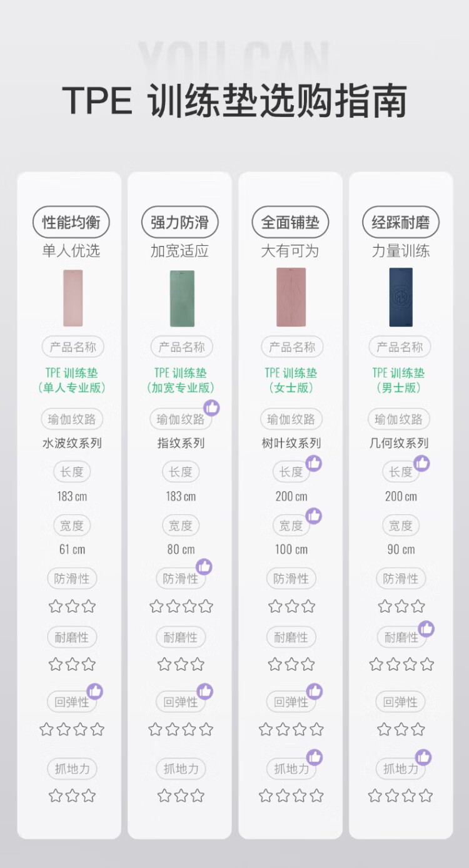
Task: Open TPE 训练垫 (男士版) product link
Action: 399,380
